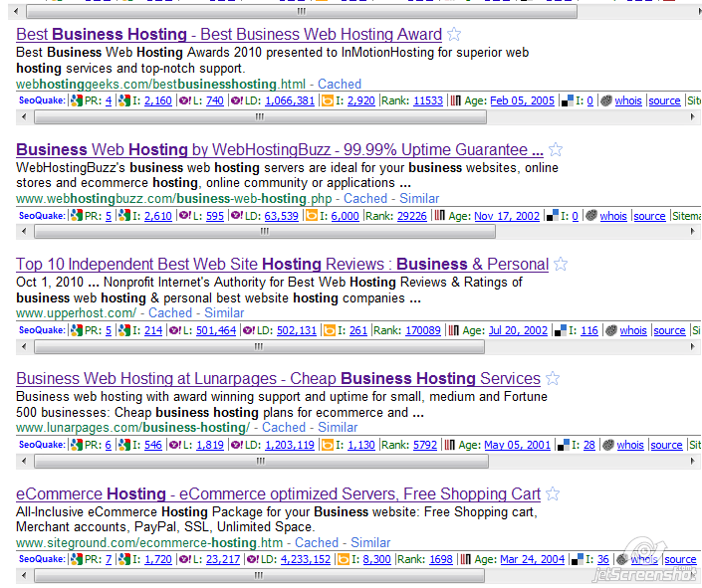
Task: Click Google PR icon in siteground SeoQuake bar
Action: pos(77,560)
